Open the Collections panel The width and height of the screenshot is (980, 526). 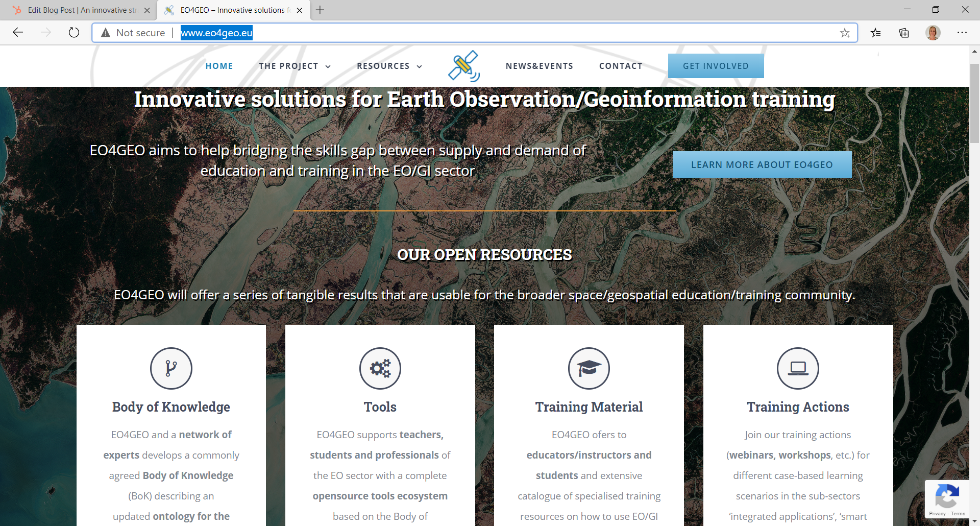(x=904, y=32)
